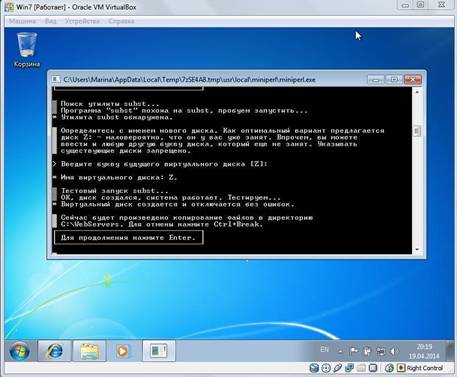Viewport: 457px width, 377px height.
Task: Click the miniperl.exe console title bar icon
Action: tap(56, 79)
